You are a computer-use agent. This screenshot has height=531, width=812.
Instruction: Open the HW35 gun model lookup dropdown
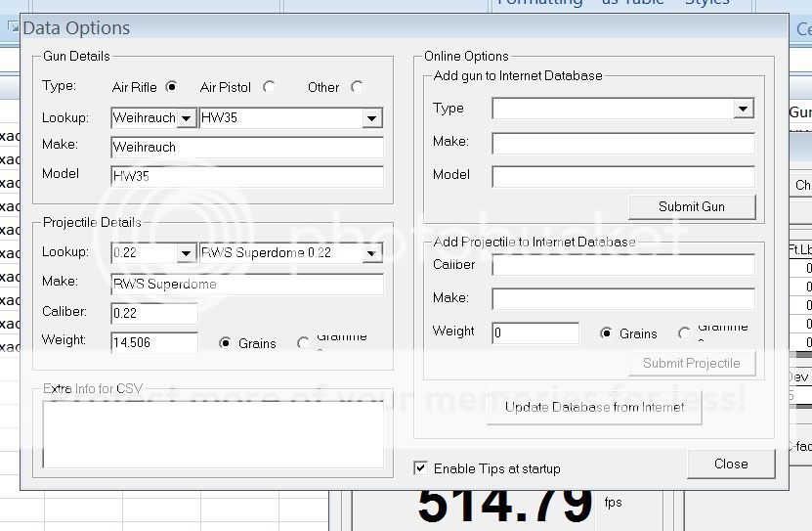[371, 118]
